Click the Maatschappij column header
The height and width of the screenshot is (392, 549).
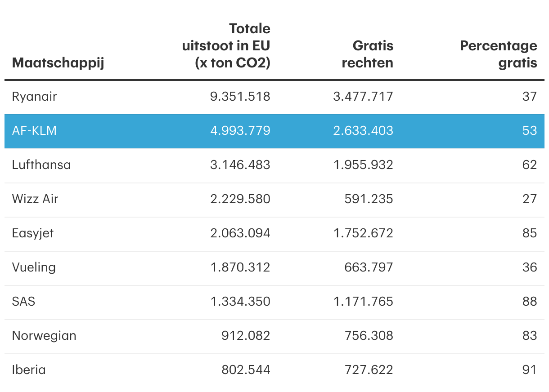coord(58,62)
